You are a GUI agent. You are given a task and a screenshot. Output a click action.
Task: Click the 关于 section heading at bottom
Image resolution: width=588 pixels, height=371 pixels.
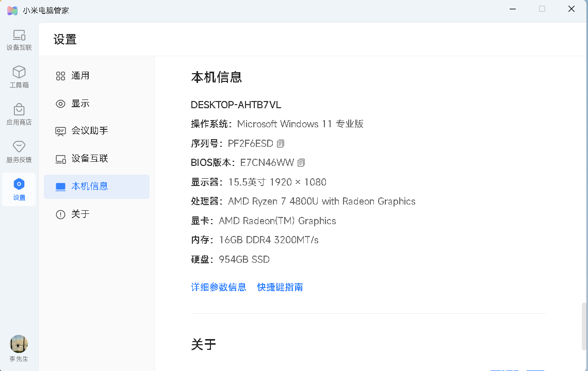[203, 344]
